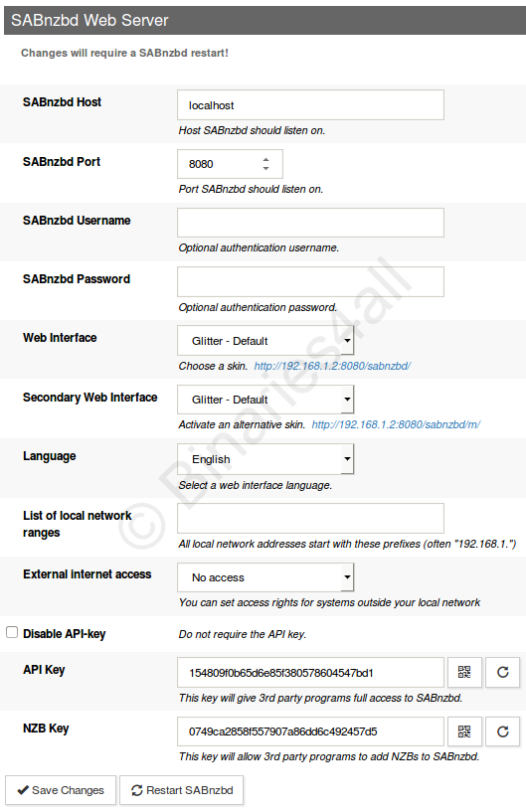Click the Restart SABnzbd button
Viewport: 526px width, 812px height.
pos(181,790)
